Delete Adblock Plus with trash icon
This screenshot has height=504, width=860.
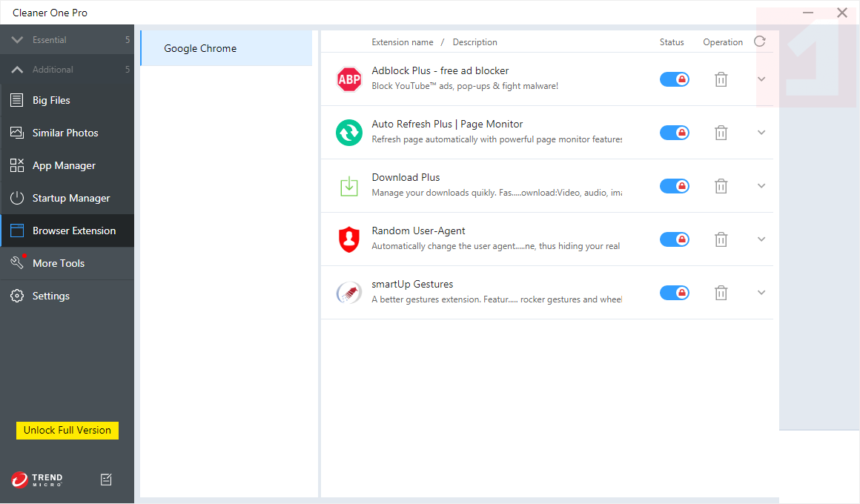pyautogui.click(x=721, y=79)
